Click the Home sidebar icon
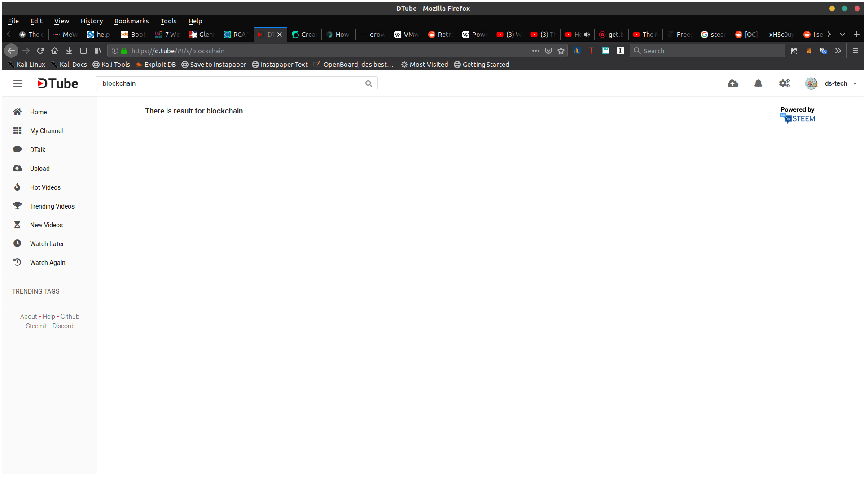Screen dimensions: 868x478 pos(18,112)
